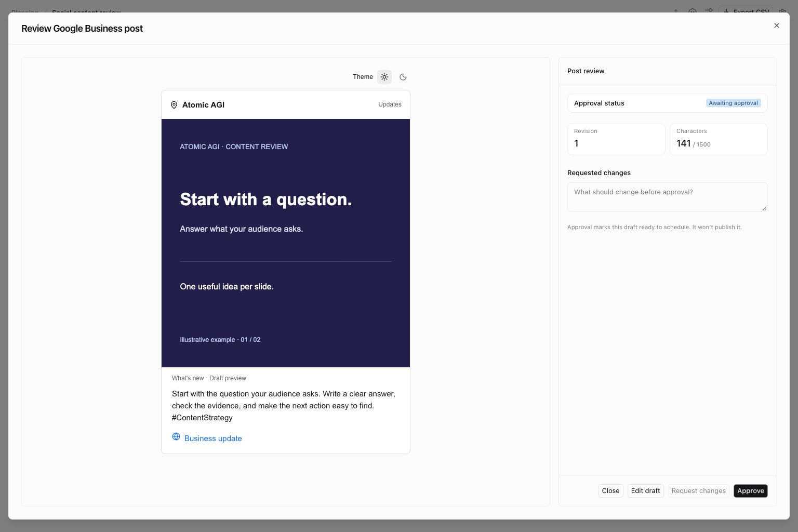The width and height of the screenshot is (798, 532).
Task: Click the 141 characters count value
Action: (x=684, y=143)
